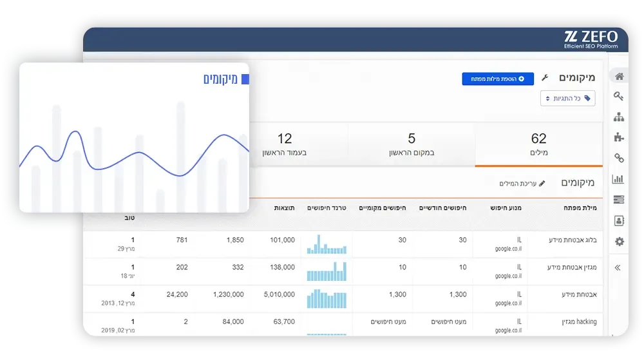Screen dimensions: 644x364
Task: Click the ZEFO logo in header
Action: click(x=591, y=39)
